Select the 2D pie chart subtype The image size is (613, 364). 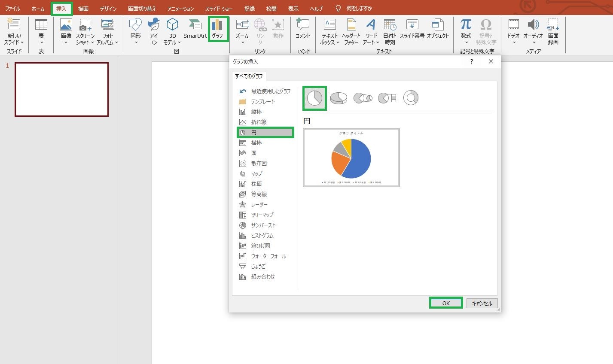point(315,98)
